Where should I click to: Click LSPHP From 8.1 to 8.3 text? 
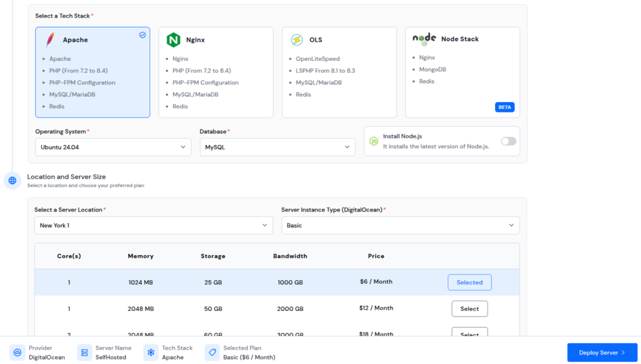(x=326, y=71)
